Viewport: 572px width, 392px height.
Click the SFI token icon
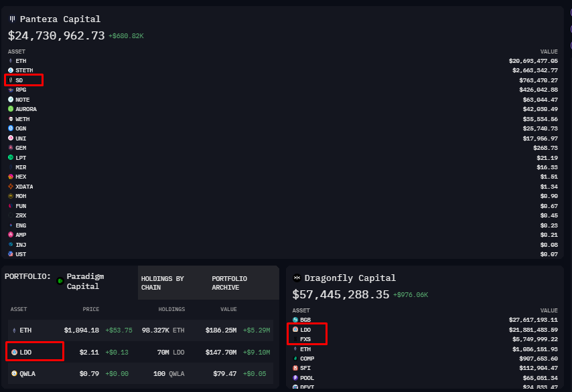[295, 368]
